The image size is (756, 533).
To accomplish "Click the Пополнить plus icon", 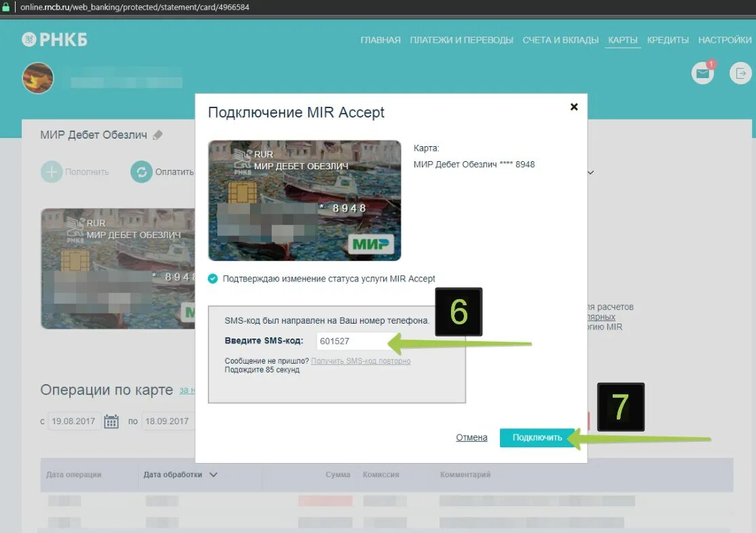I will [52, 172].
